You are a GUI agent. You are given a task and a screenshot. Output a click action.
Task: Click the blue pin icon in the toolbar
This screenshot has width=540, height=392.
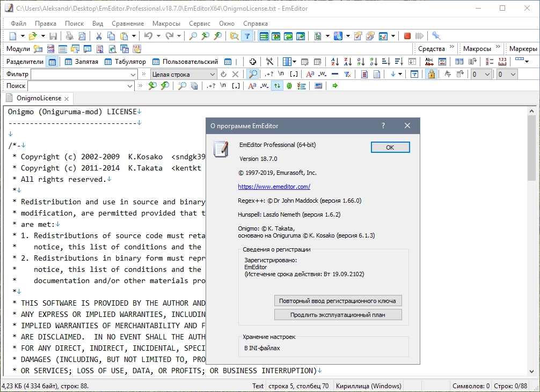[x=436, y=36]
